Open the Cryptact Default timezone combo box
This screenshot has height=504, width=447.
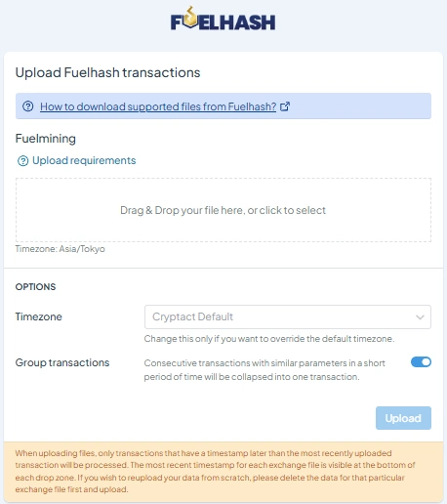[x=288, y=316]
